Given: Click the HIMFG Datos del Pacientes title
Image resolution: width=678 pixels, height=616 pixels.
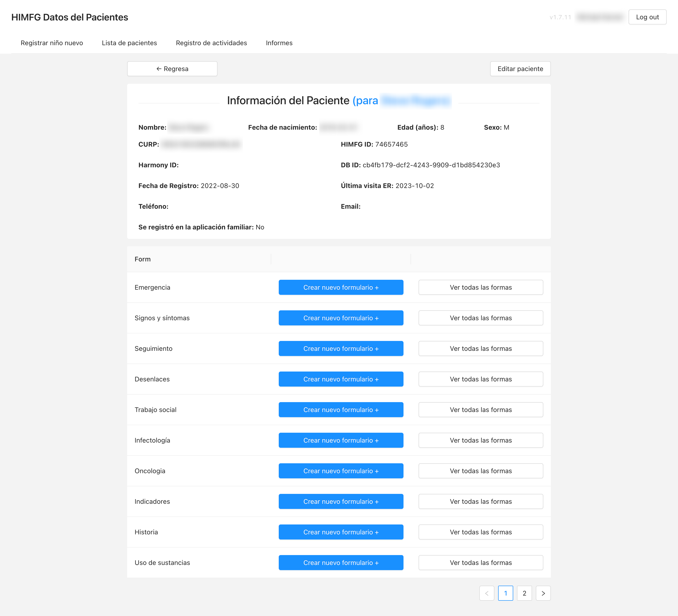Looking at the screenshot, I should point(70,17).
